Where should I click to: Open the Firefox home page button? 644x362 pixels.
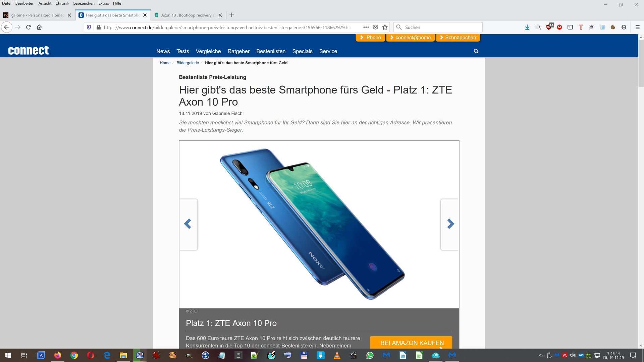(39, 27)
